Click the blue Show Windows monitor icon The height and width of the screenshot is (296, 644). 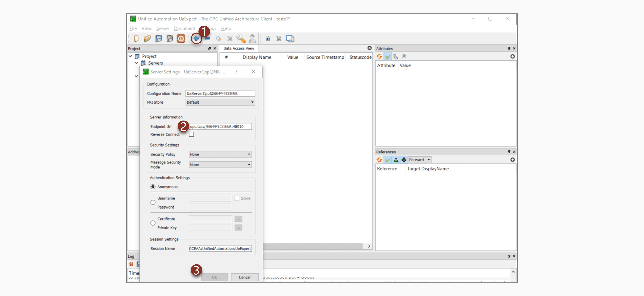pos(290,39)
